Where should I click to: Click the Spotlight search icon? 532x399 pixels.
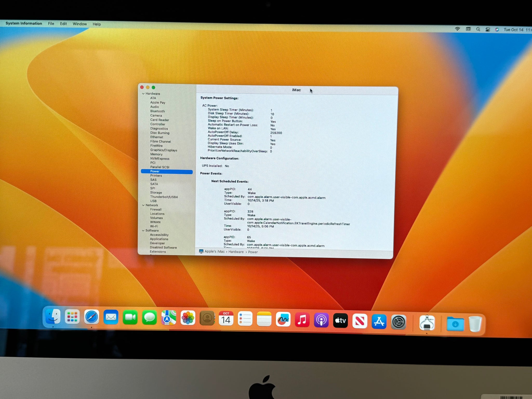point(478,29)
